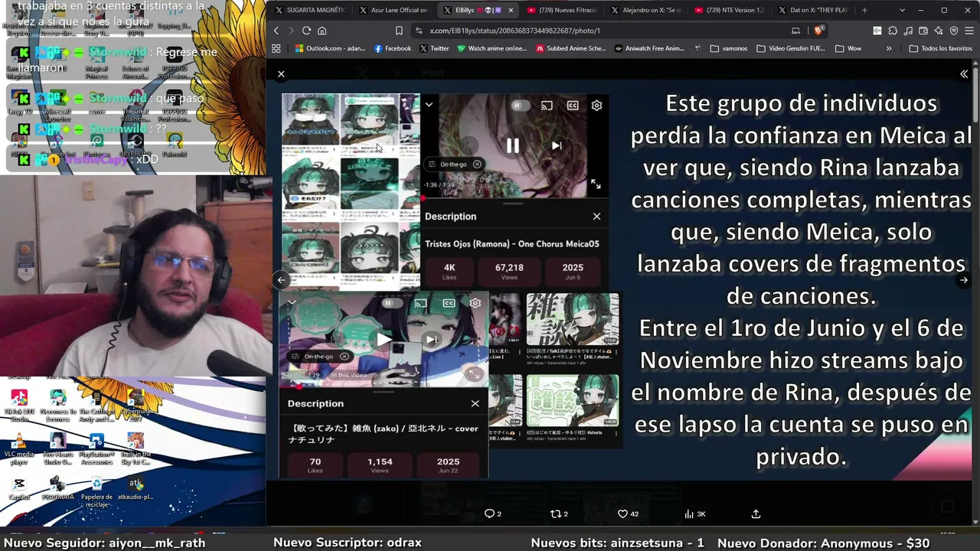
Task: Go to the previous photo in the post
Action: tap(281, 280)
